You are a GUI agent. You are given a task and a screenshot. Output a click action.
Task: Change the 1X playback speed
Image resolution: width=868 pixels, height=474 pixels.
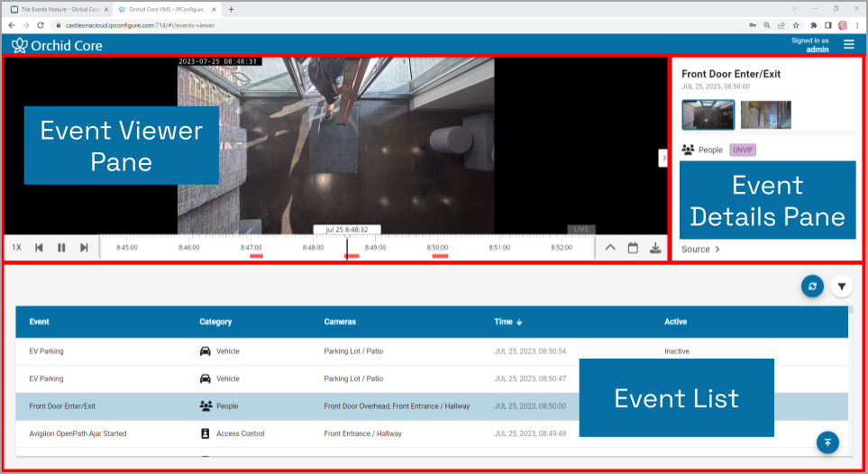[16, 248]
